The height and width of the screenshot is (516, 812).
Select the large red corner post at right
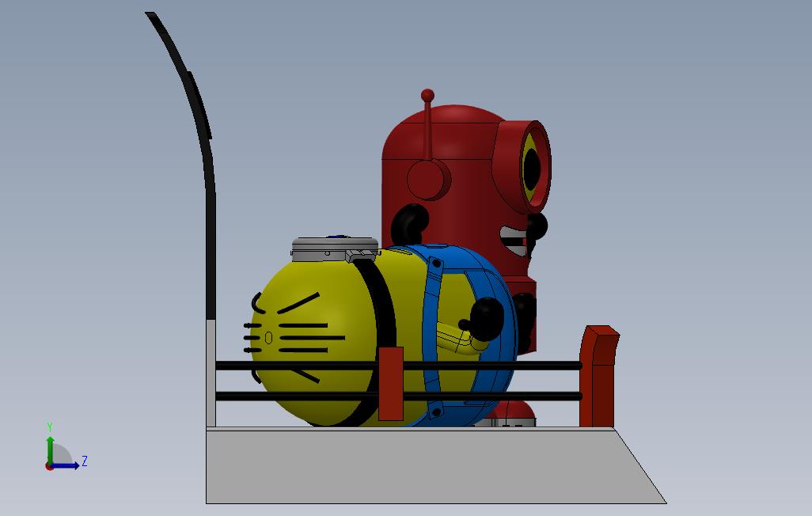[598, 377]
